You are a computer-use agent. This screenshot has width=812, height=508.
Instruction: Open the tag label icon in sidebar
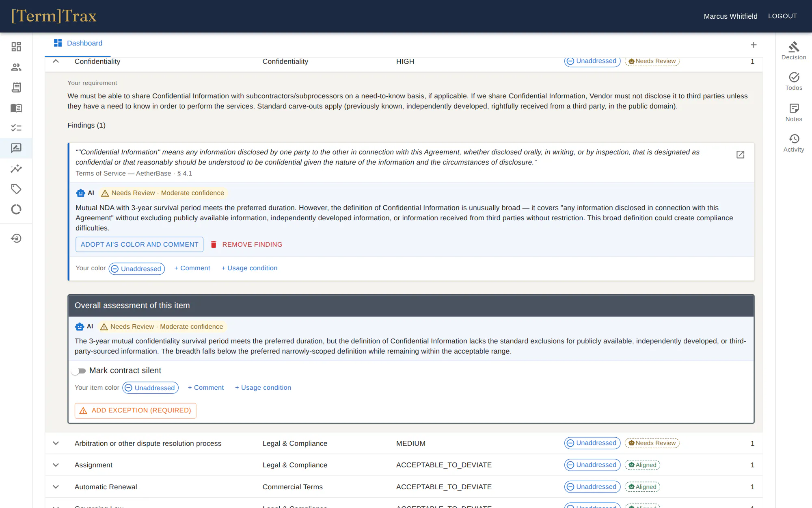[16, 189]
